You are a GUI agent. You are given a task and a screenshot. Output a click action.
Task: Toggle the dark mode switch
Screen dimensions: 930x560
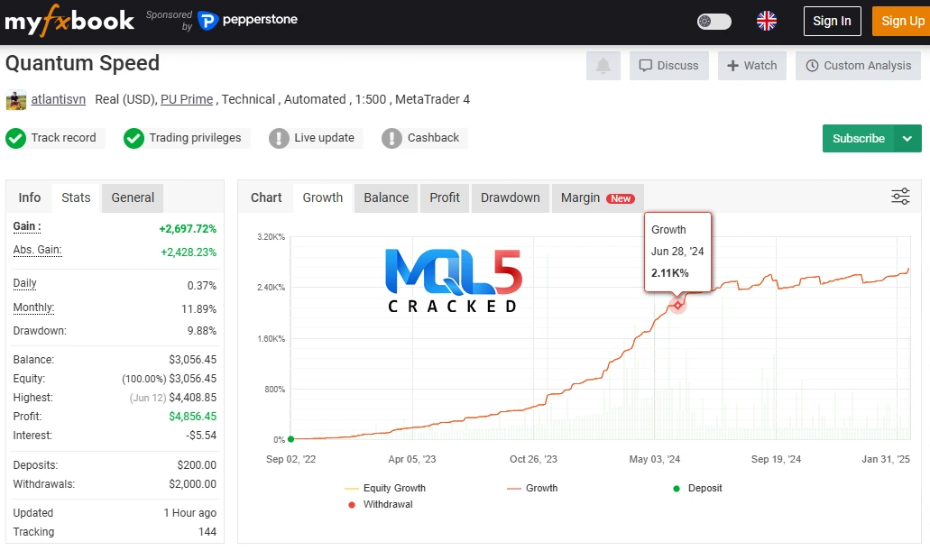(714, 21)
